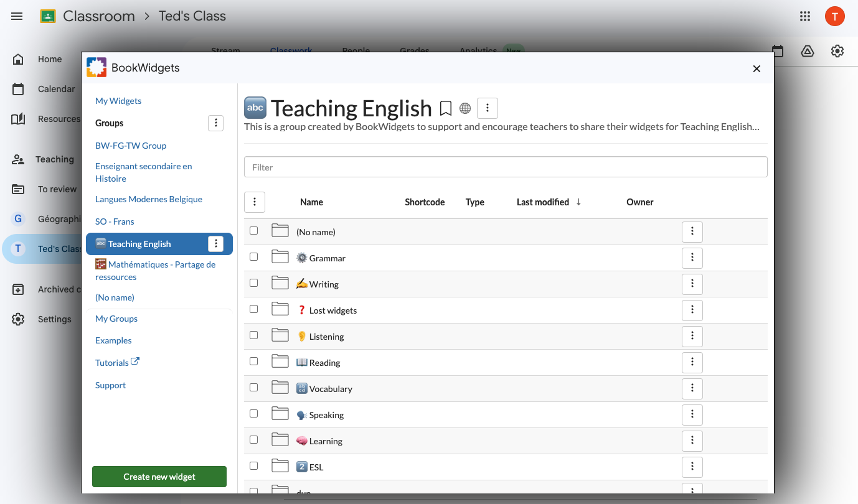Open the Langues Modernes Belgique group
Screen dimensions: 858x504
pyautogui.click(x=149, y=200)
